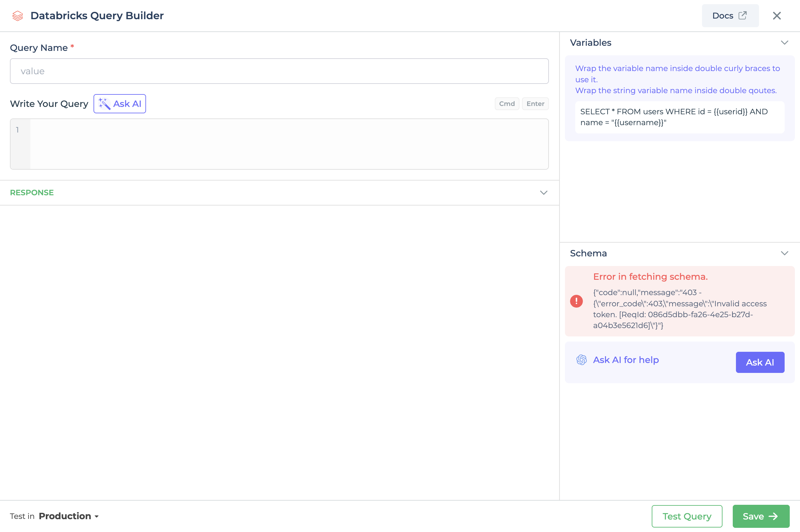Click the Cmd shortcut key hint

tap(507, 103)
